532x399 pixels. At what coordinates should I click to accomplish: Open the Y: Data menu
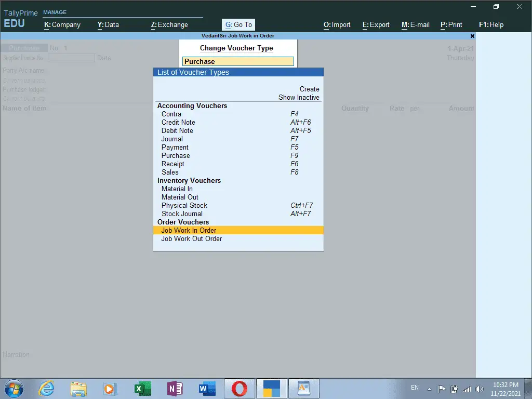[108, 25]
